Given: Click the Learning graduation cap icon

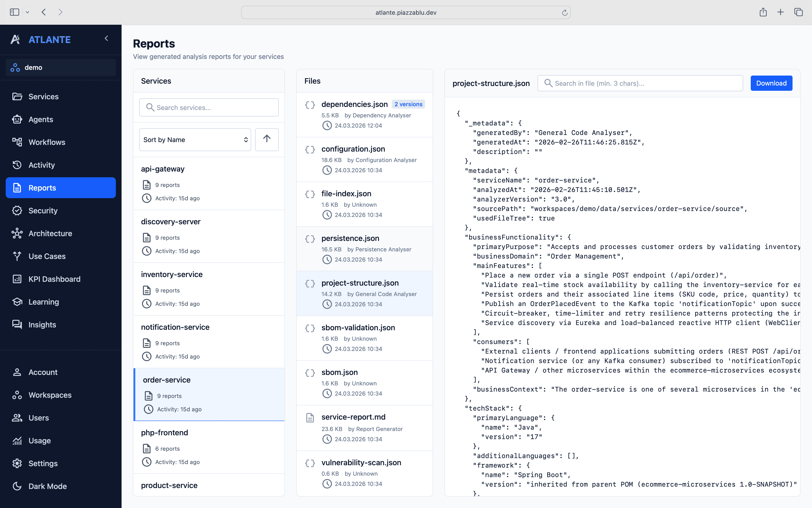Looking at the screenshot, I should click(x=17, y=302).
